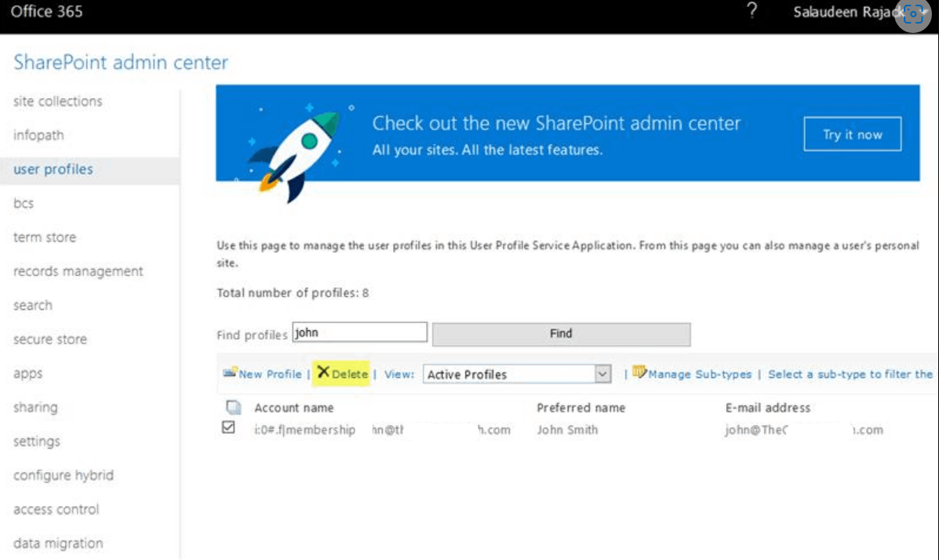The image size is (939, 560).
Task: Click the john@ email address cell
Action: tap(803, 430)
